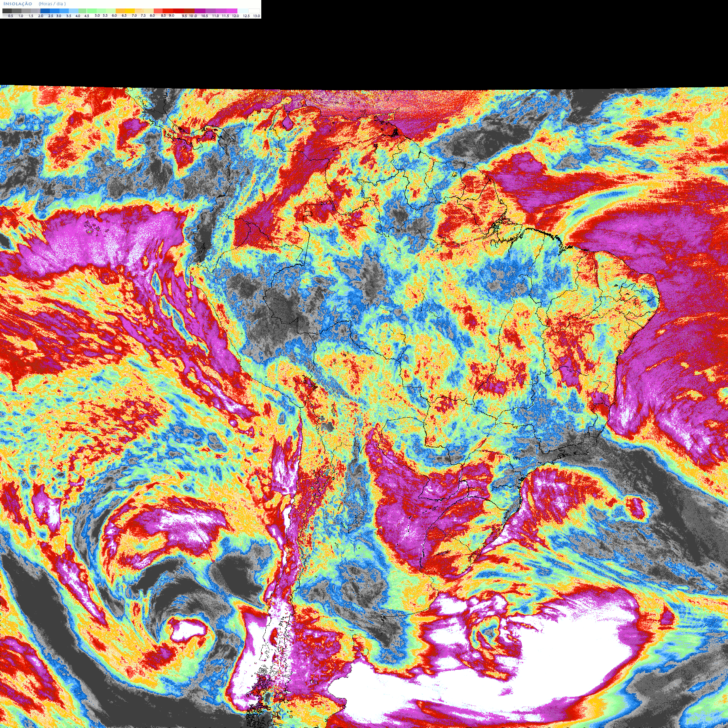Image resolution: width=728 pixels, height=728 pixels.
Task: Click the 12.0 legend value
Action: click(235, 16)
